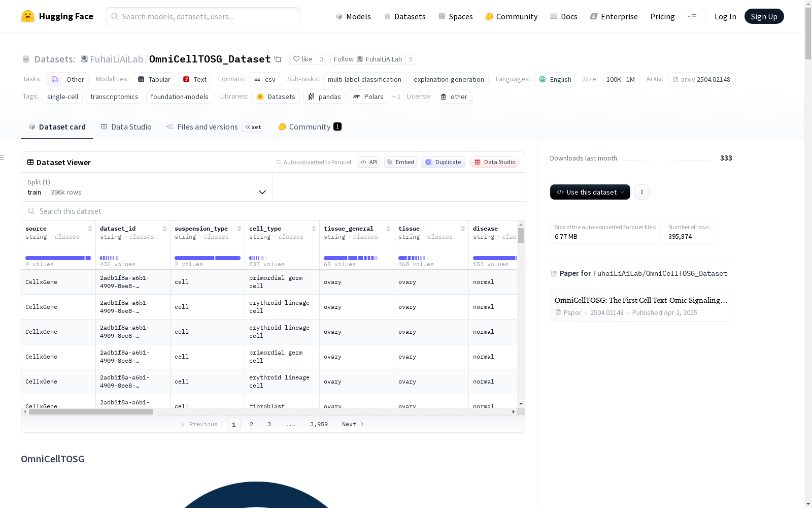Click Next page in the pagination

(x=353, y=424)
